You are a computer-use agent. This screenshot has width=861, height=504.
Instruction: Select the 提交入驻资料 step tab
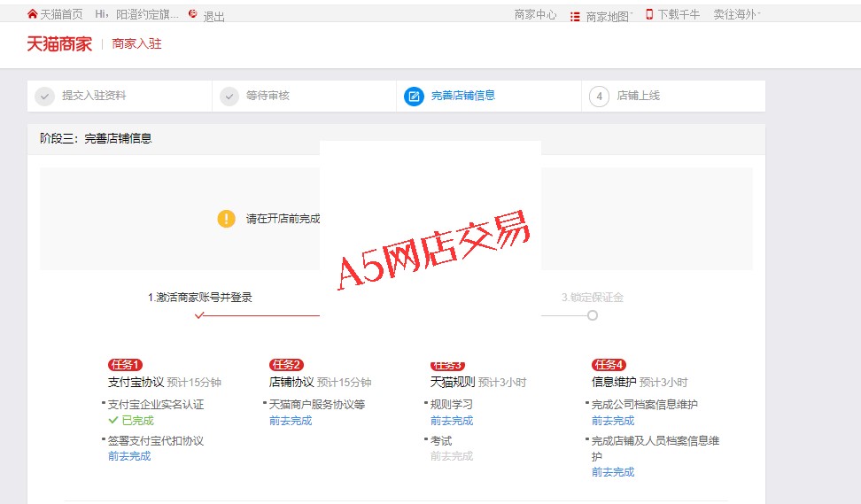pos(120,96)
